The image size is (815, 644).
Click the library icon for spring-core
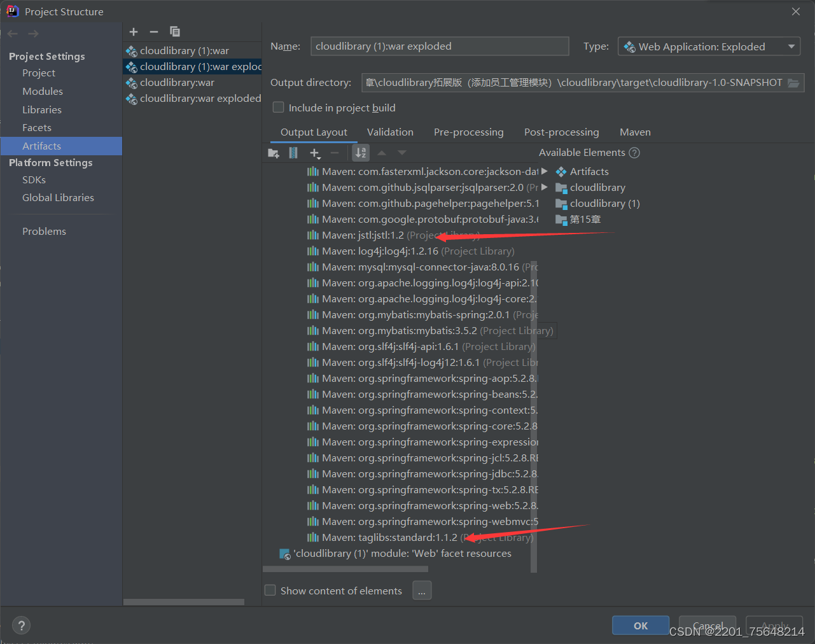(x=313, y=426)
